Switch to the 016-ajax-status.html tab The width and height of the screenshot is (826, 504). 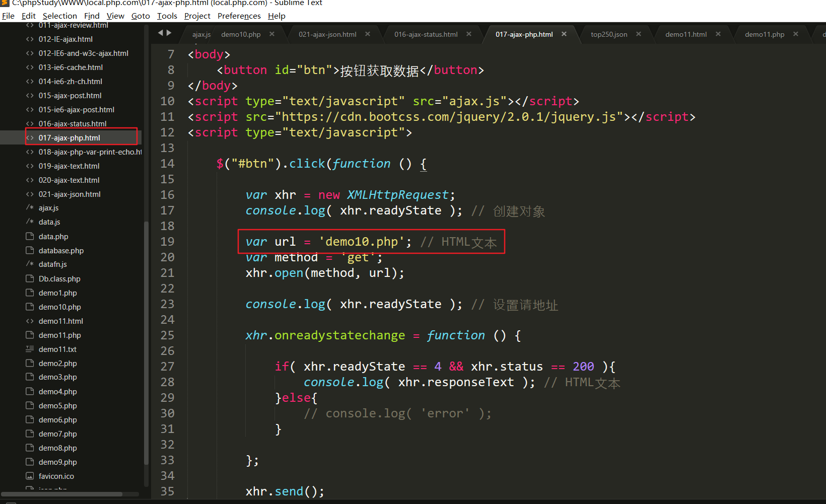(x=426, y=34)
